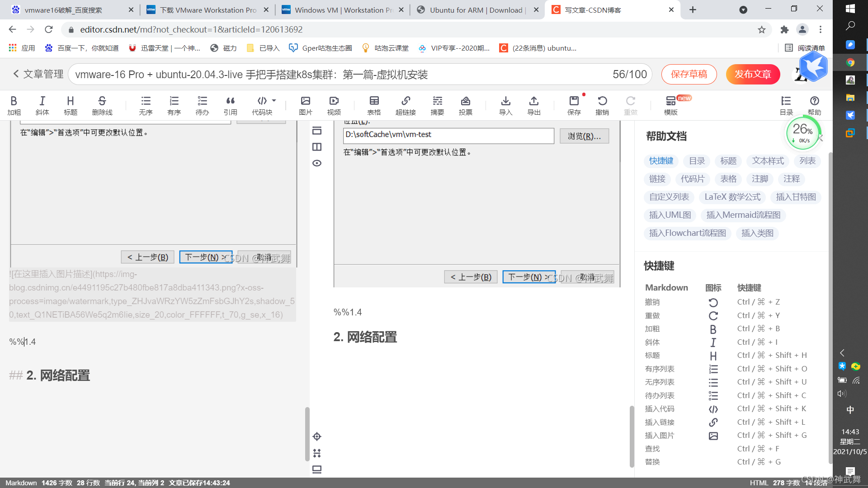Screen dimensions: 868x488
Task: Go back to 文章管理
Action: [x=38, y=74]
